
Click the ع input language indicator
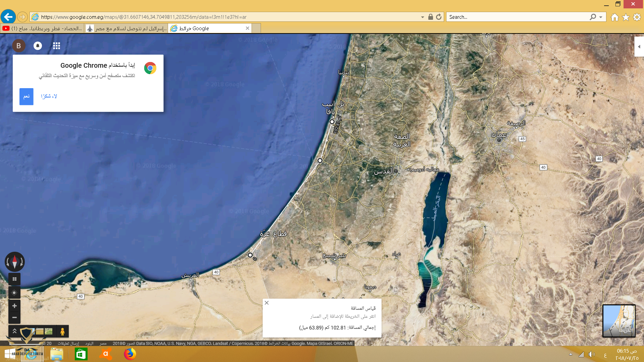(x=605, y=355)
